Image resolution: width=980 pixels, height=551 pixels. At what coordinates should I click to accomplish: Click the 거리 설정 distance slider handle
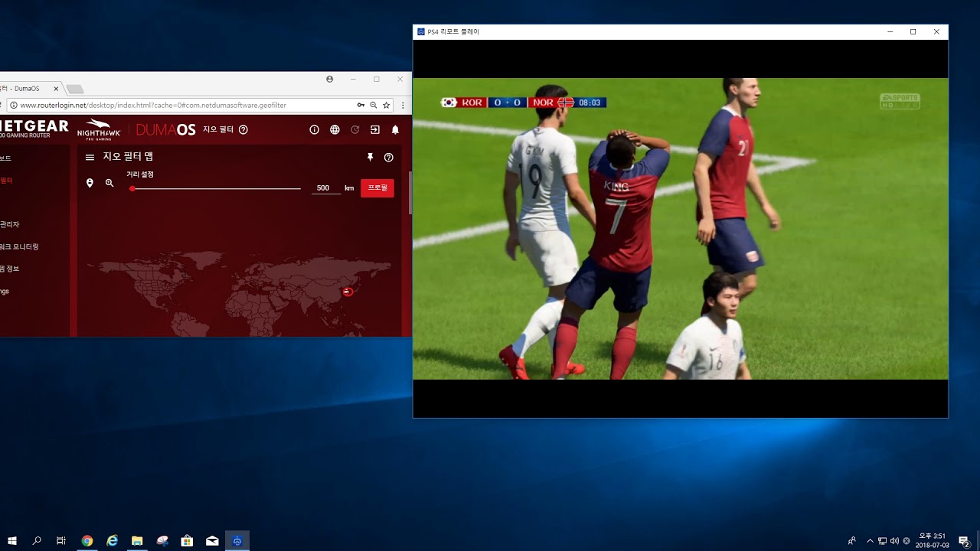(132, 188)
